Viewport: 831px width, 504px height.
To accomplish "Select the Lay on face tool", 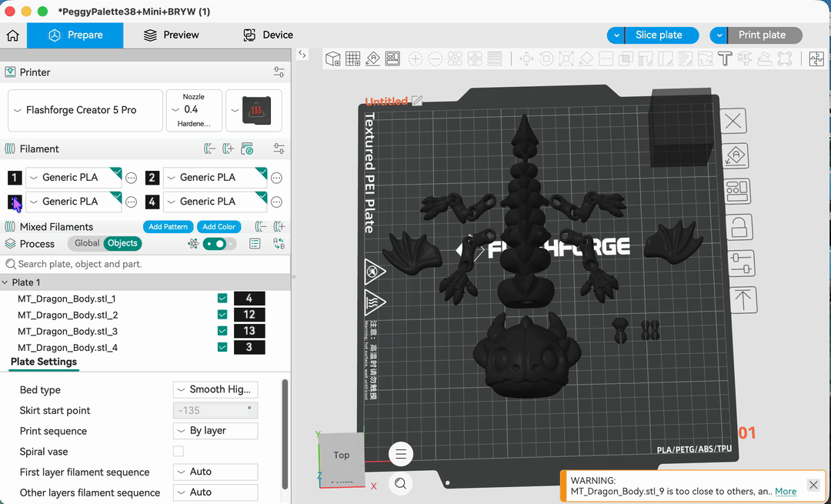I will point(586,58).
